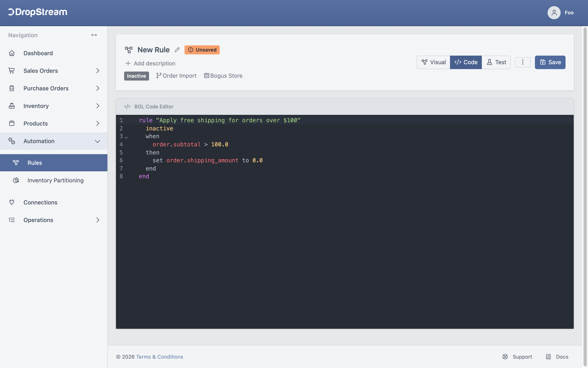This screenshot has width=588, height=368.
Task: Open Purchase Orders menu item
Action: click(x=46, y=88)
